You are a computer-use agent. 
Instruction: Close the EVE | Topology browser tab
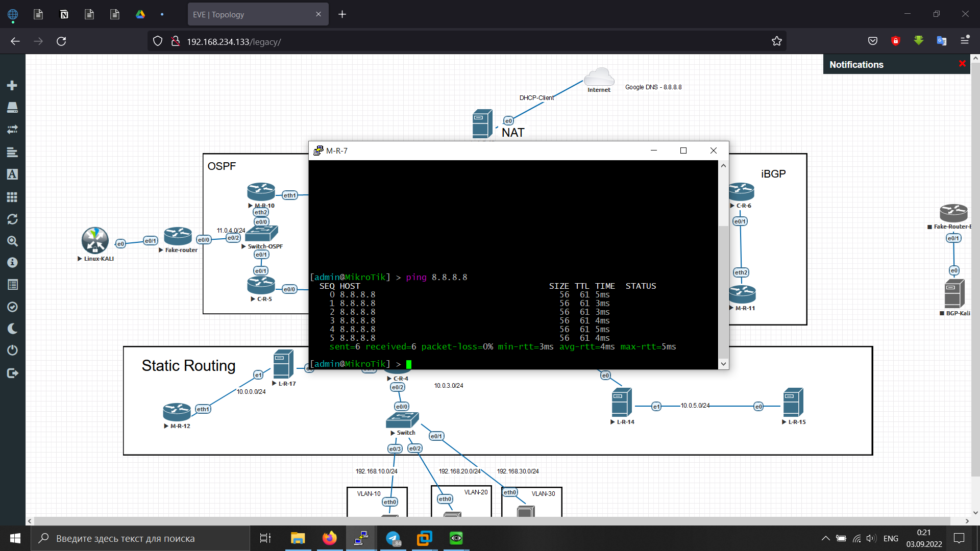pyautogui.click(x=318, y=14)
